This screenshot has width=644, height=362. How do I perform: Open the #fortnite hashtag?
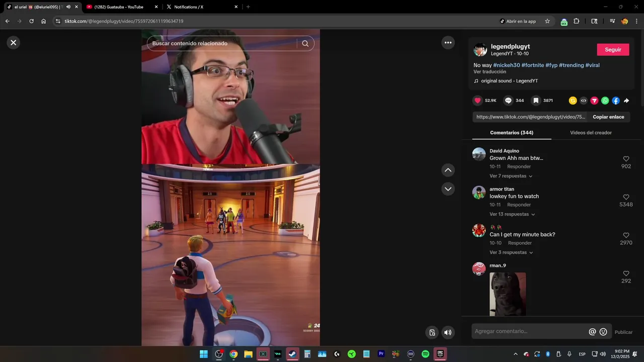pos(532,65)
